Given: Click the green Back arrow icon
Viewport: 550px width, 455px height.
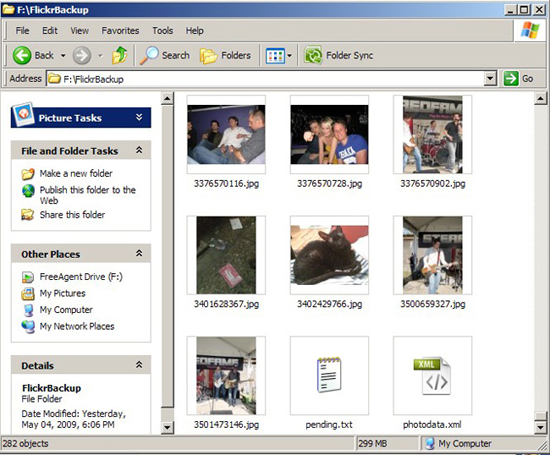Looking at the screenshot, I should click(22, 55).
